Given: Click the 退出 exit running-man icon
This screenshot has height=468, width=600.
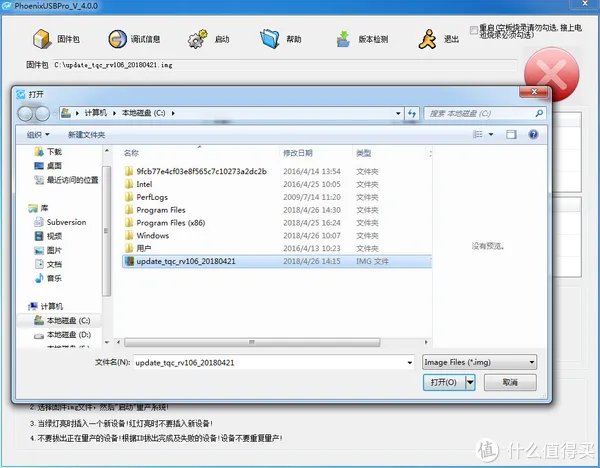Looking at the screenshot, I should [427, 39].
